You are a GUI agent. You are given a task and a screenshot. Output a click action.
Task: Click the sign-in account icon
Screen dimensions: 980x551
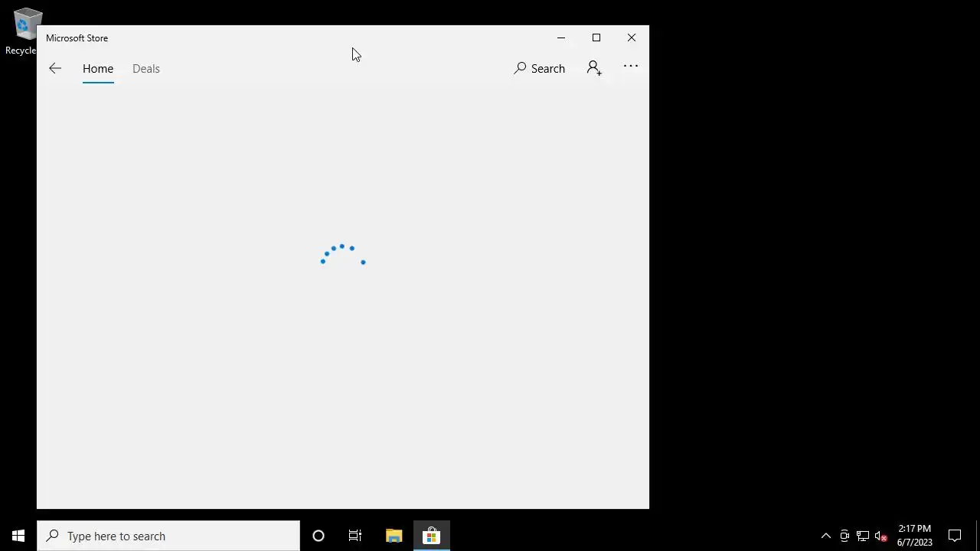point(594,68)
